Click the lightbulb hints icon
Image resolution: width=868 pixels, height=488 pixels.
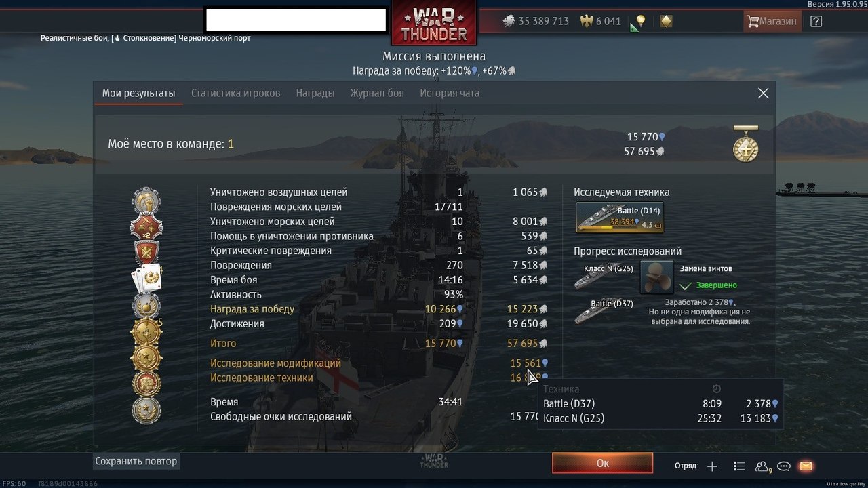(639, 21)
